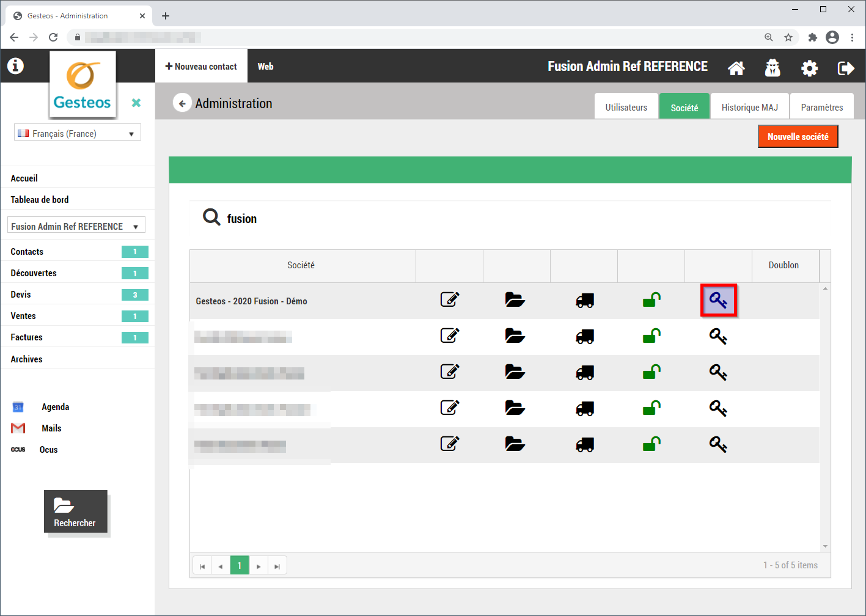This screenshot has height=616, width=866.
Task: Click truck icon in first company row
Action: point(585,301)
